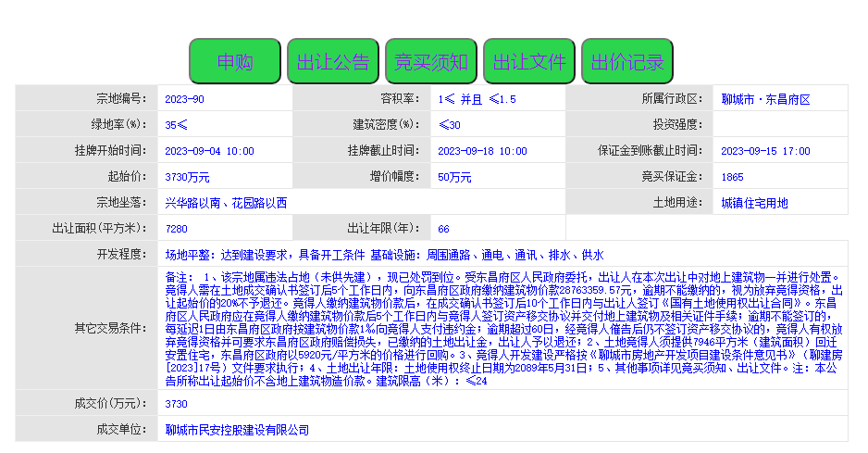View the 出价记录 bid records

627,62
